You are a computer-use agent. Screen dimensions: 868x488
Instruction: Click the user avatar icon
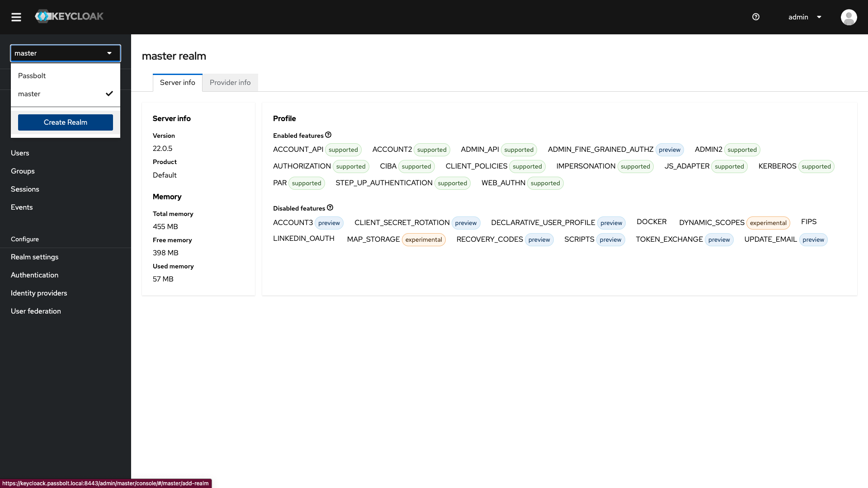click(x=849, y=17)
